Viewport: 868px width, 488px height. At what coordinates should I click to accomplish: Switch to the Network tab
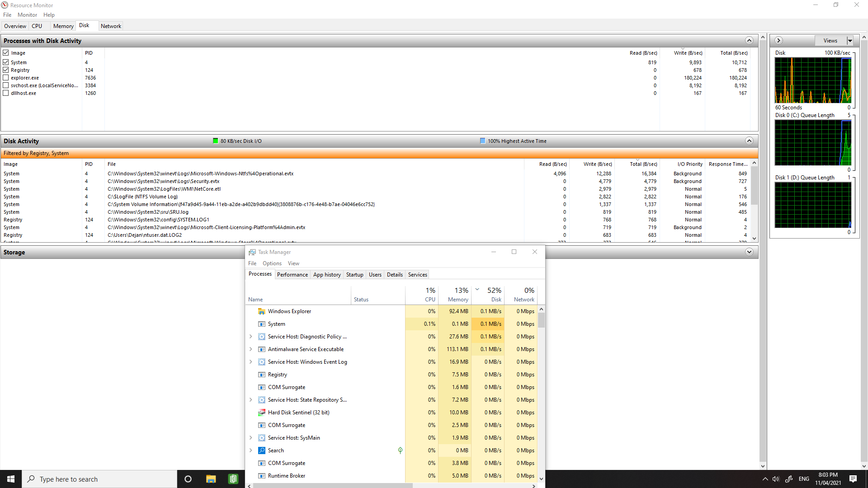[111, 26]
